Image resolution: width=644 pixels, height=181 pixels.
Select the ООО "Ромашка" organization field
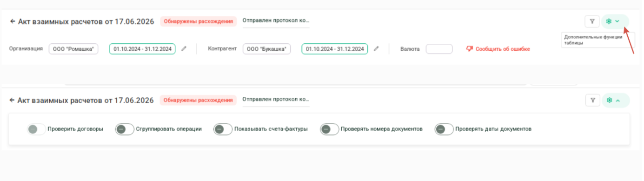73,49
